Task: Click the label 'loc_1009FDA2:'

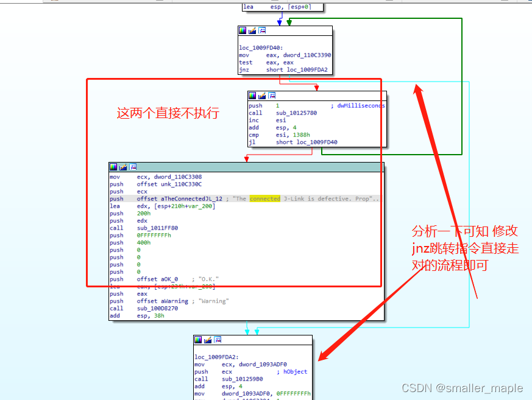Action: [216, 357]
